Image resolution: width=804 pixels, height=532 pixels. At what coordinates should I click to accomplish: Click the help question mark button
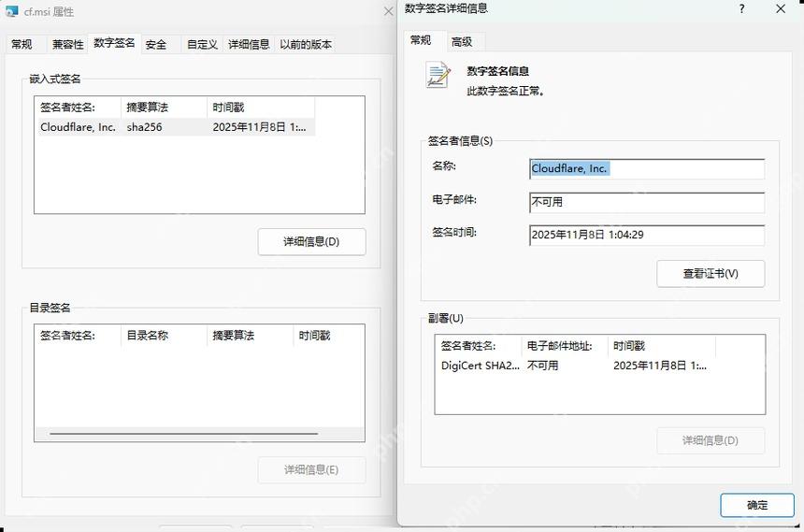pyautogui.click(x=741, y=8)
